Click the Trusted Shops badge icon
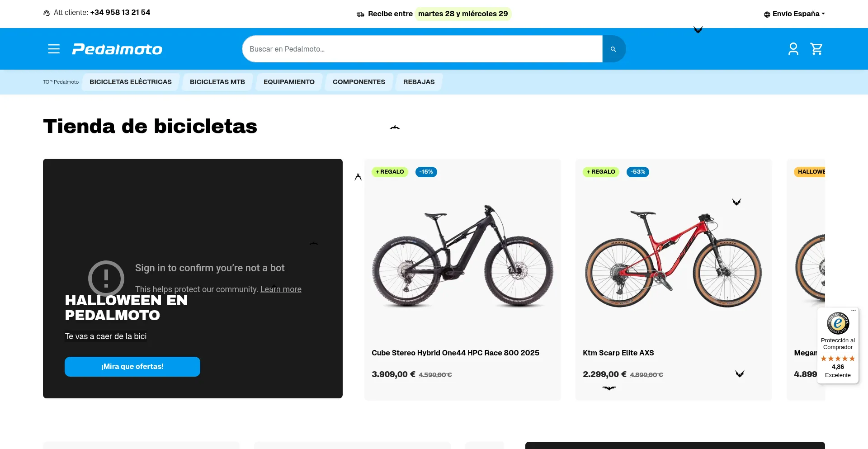Viewport: 868px width, 449px height. point(838,323)
